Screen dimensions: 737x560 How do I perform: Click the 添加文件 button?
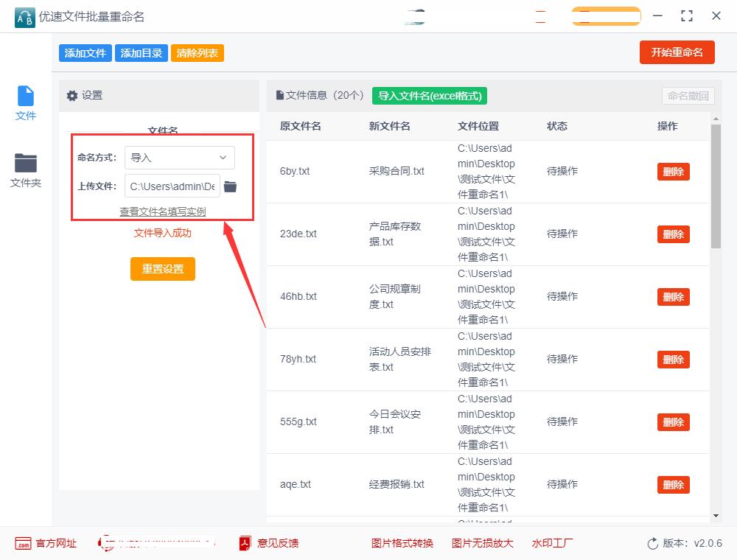[x=85, y=52]
